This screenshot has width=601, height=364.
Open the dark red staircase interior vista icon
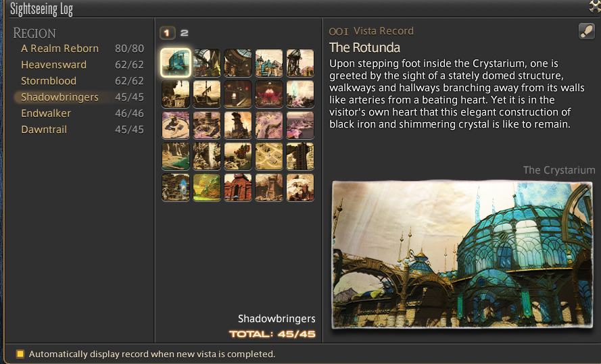point(238,94)
